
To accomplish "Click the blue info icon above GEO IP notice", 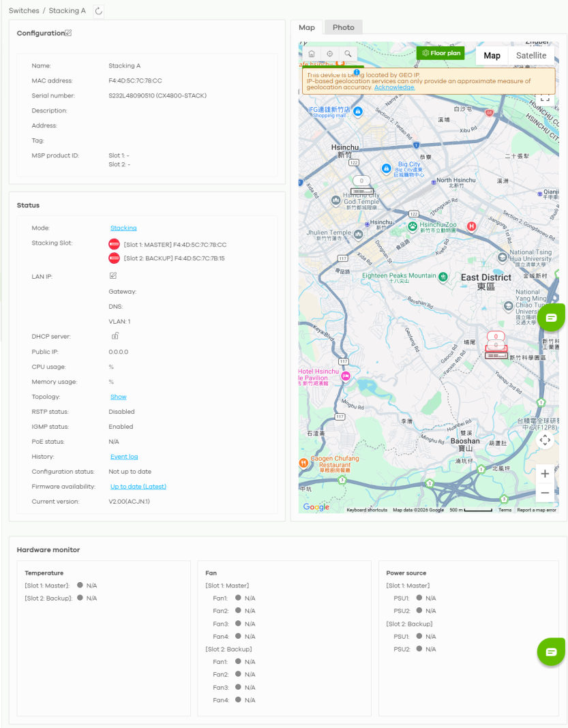I will pos(356,72).
